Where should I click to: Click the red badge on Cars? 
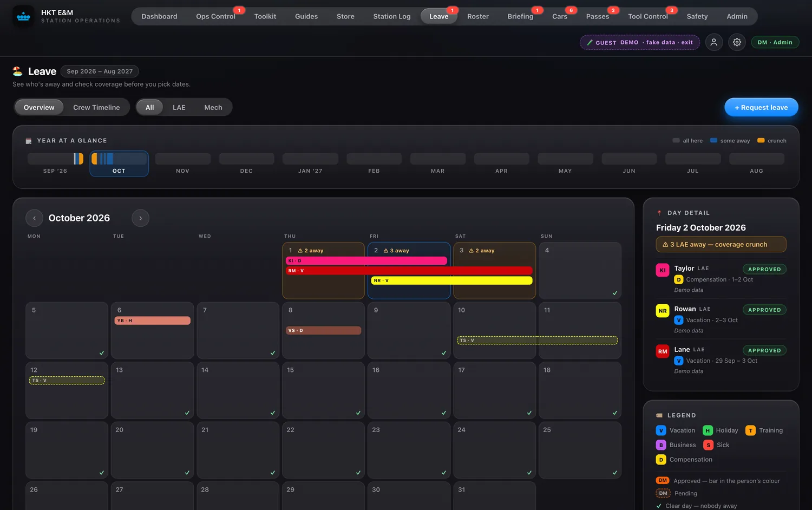click(x=571, y=10)
